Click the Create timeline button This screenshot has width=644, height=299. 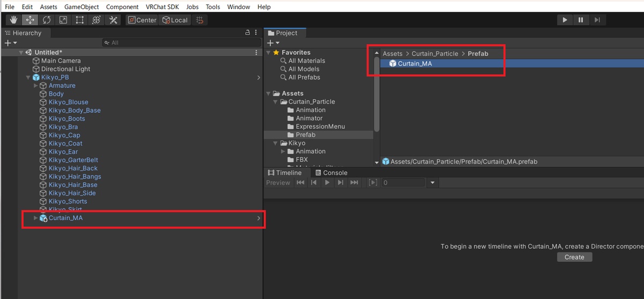click(574, 257)
